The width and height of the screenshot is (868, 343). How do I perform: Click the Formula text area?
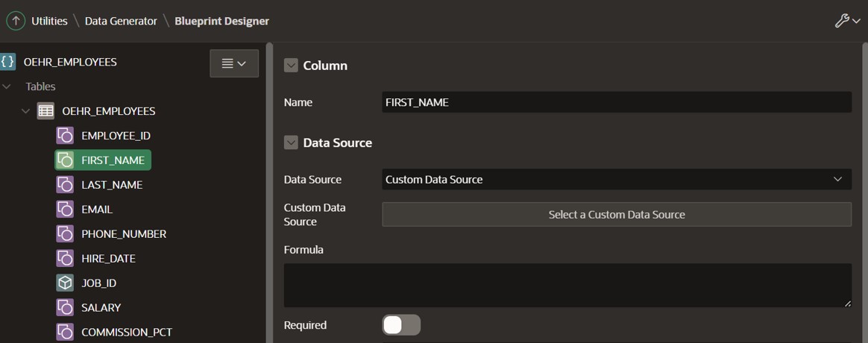coord(567,285)
